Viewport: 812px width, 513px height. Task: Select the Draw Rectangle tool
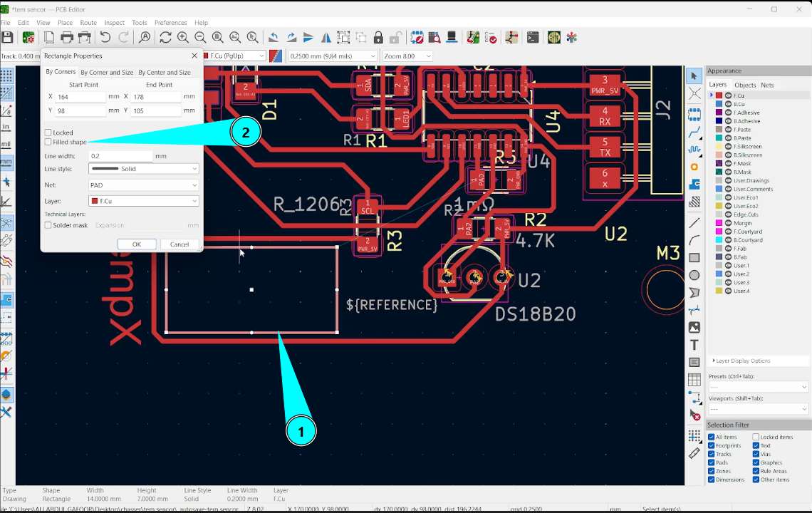(x=694, y=257)
